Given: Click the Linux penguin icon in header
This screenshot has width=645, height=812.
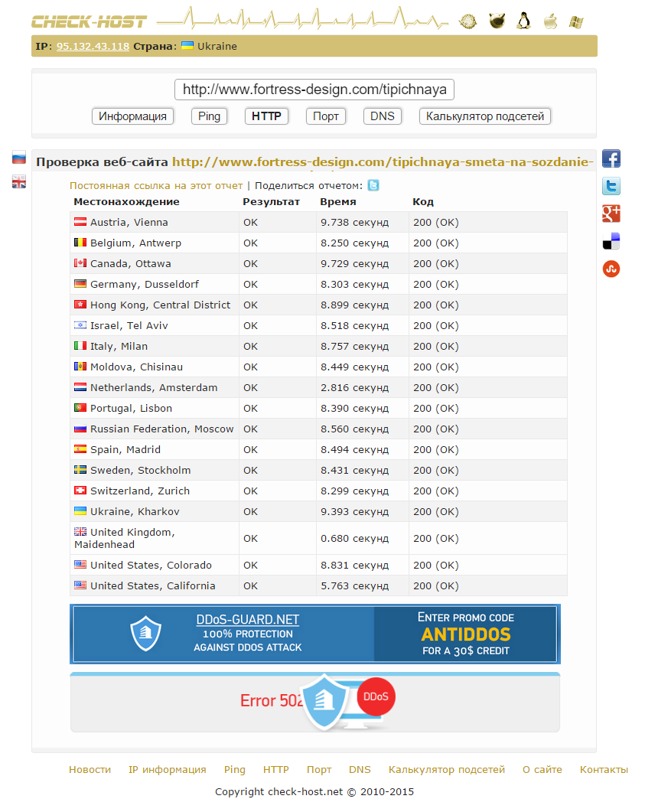Looking at the screenshot, I should [x=524, y=21].
